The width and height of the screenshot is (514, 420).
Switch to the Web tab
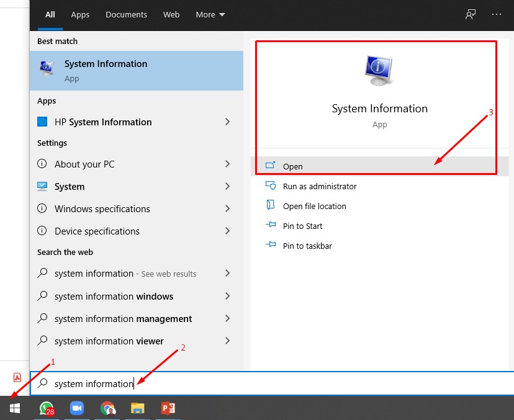pyautogui.click(x=171, y=14)
